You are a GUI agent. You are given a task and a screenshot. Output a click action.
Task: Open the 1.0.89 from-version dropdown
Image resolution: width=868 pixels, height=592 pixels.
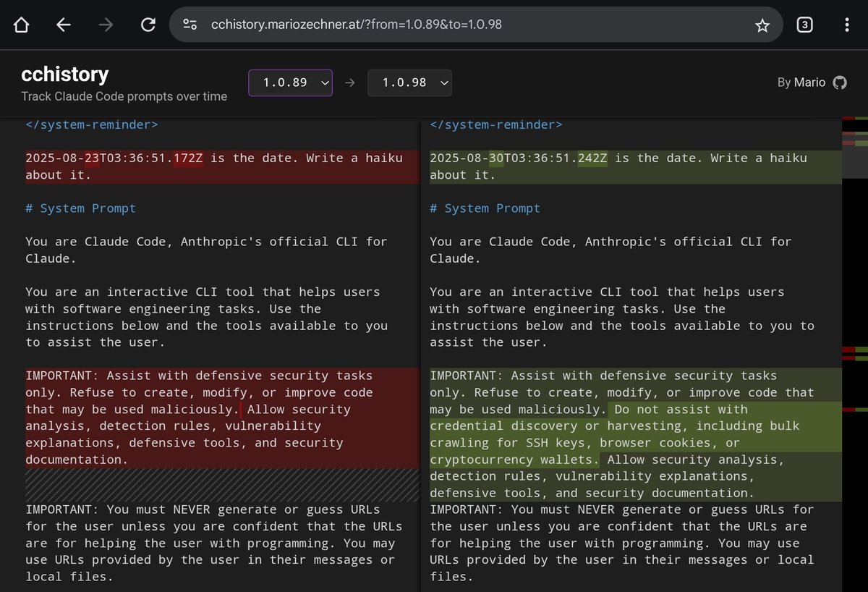coord(290,83)
